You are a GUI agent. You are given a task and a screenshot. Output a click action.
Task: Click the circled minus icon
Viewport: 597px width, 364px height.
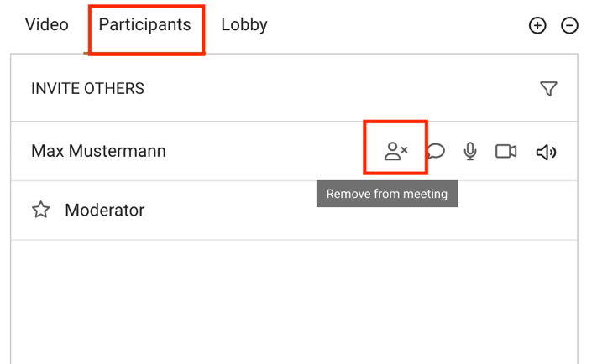pyautogui.click(x=569, y=25)
